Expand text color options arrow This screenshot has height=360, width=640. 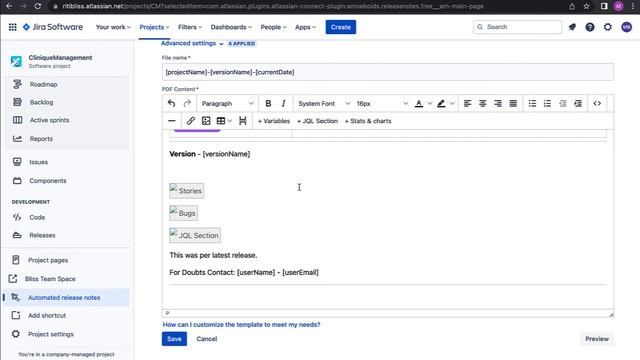point(430,103)
